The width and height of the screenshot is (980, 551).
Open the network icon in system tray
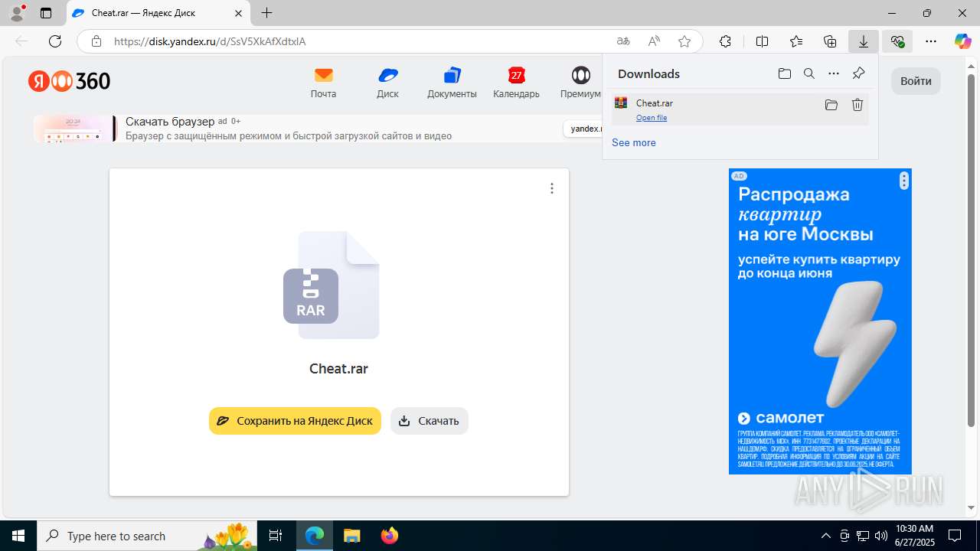(x=863, y=536)
